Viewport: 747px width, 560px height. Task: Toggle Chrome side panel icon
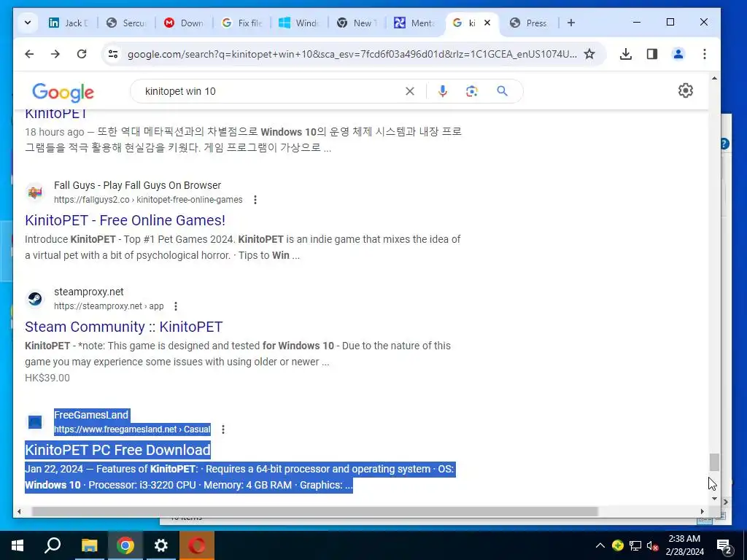pyautogui.click(x=651, y=54)
